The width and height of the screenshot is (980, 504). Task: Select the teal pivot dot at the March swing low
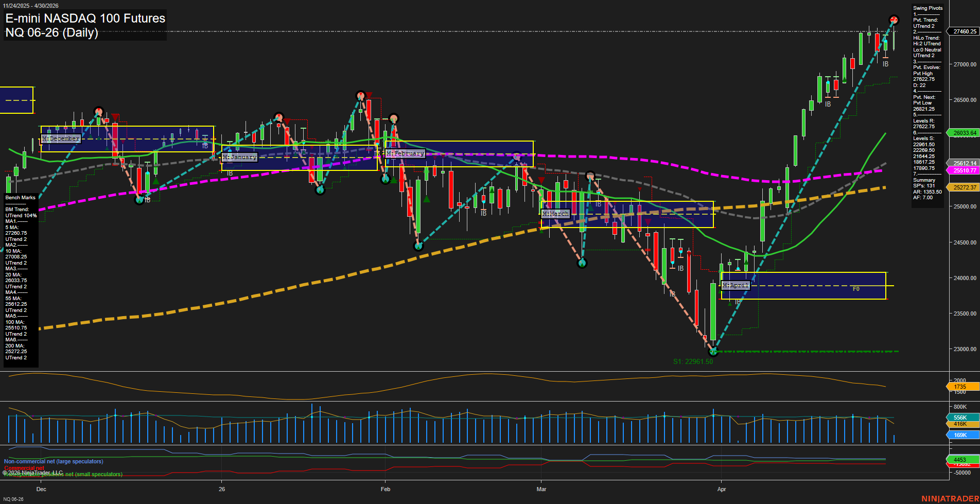(582, 262)
